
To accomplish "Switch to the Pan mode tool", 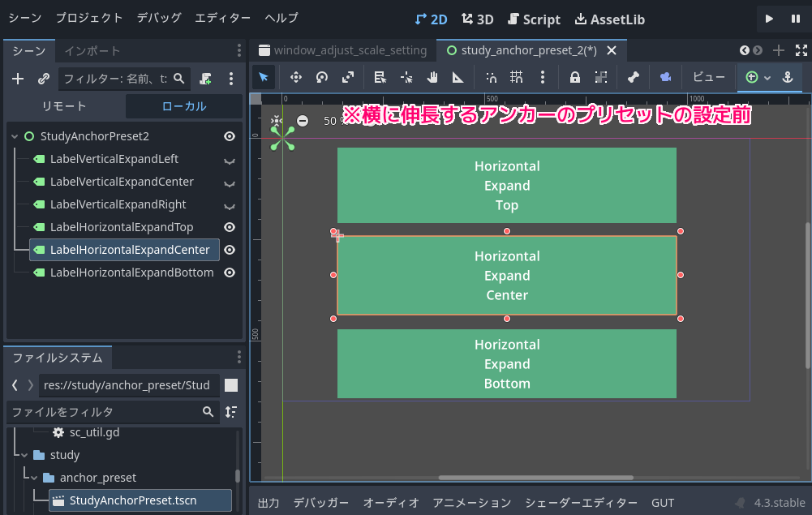I will 433,77.
